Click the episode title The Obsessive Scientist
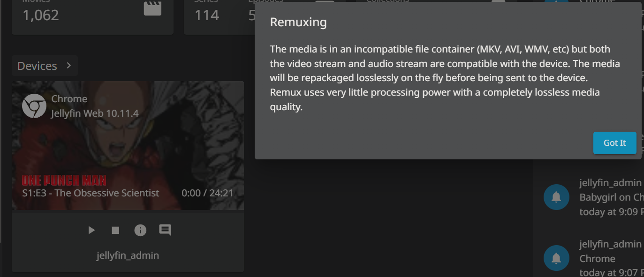Viewport: 644px width, 277px height. 91,193
